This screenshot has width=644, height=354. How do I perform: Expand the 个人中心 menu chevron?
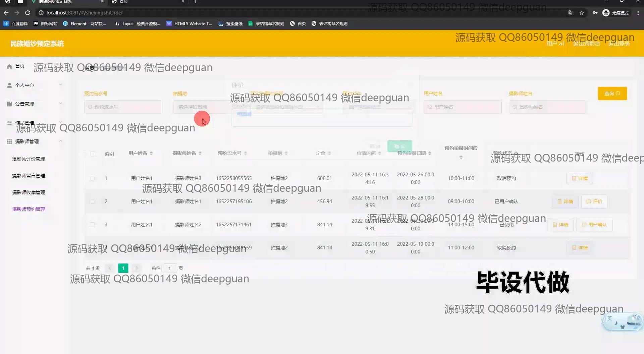point(61,85)
